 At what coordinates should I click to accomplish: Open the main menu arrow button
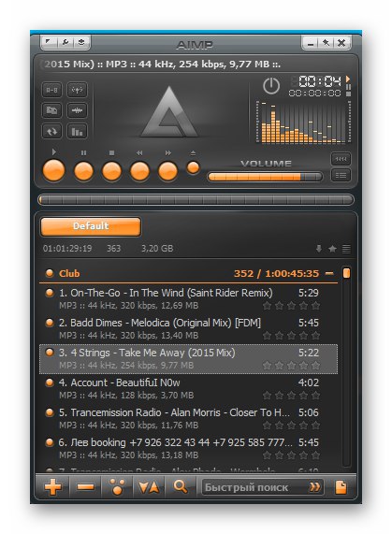click(x=48, y=42)
